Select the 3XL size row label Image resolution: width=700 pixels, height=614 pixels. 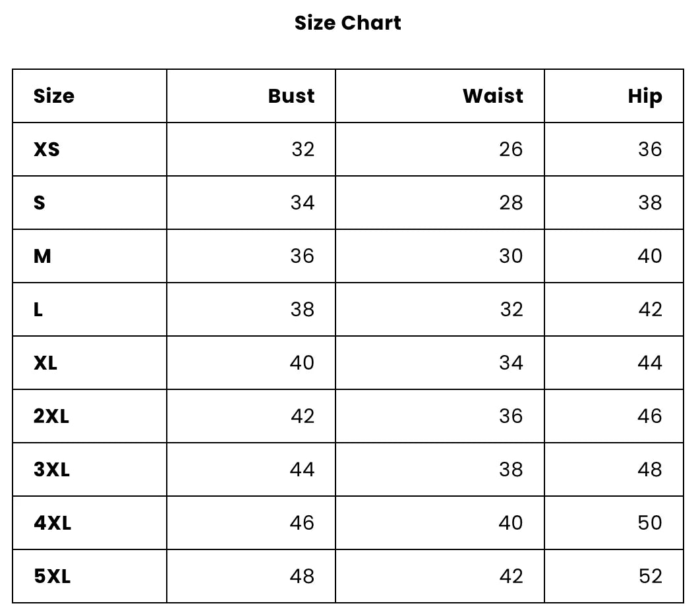(51, 470)
